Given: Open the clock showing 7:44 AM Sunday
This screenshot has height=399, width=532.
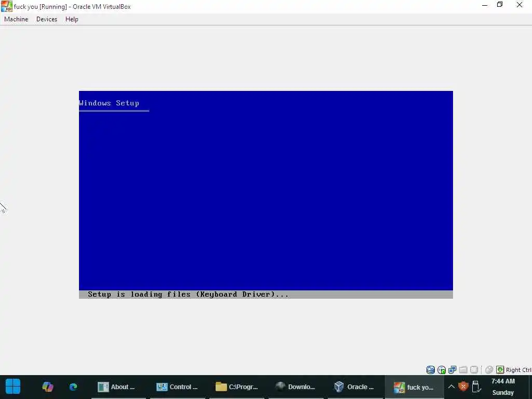Looking at the screenshot, I should (503, 387).
